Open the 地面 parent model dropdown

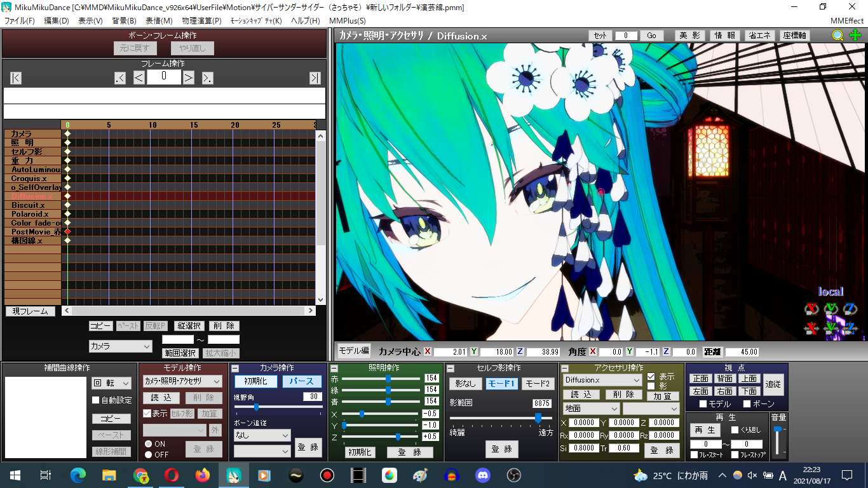(x=591, y=409)
